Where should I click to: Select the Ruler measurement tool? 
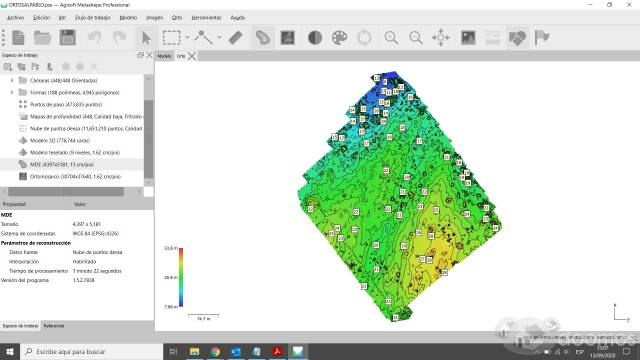pyautogui.click(x=236, y=38)
